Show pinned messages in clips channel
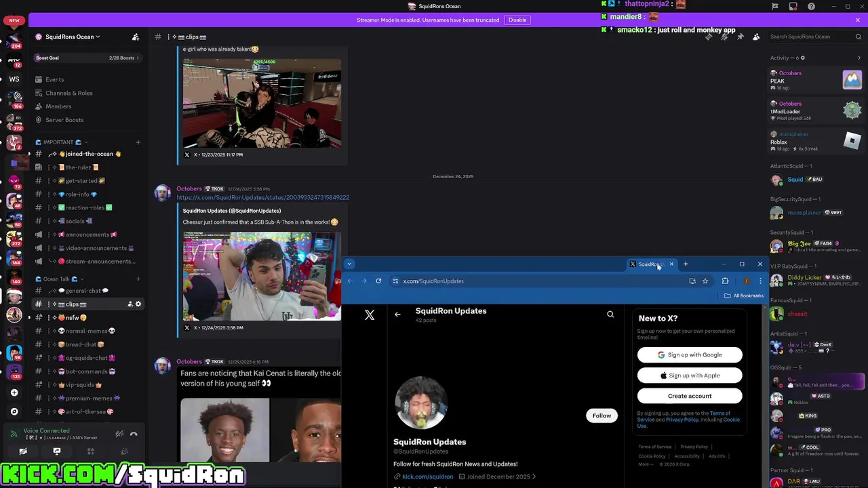The image size is (868, 488). pos(740,37)
